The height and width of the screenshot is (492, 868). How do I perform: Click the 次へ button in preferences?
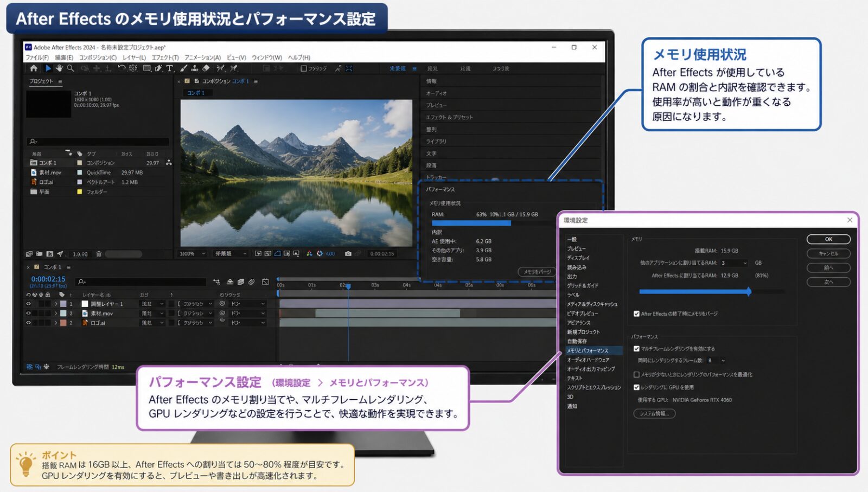[828, 282]
